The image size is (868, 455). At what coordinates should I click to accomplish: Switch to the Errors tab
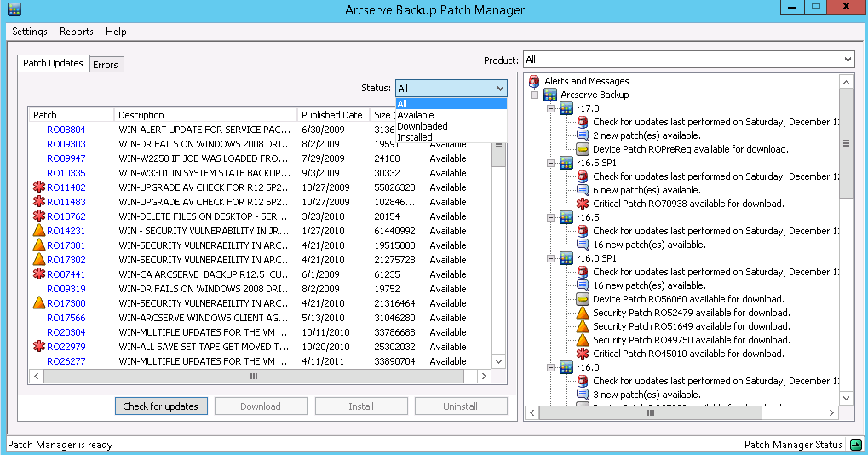(106, 65)
